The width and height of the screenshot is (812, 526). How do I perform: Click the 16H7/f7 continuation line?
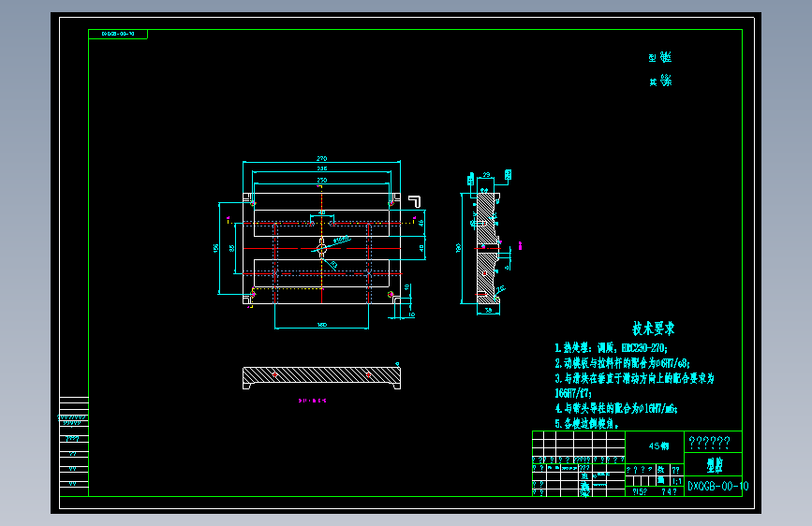(x=573, y=393)
